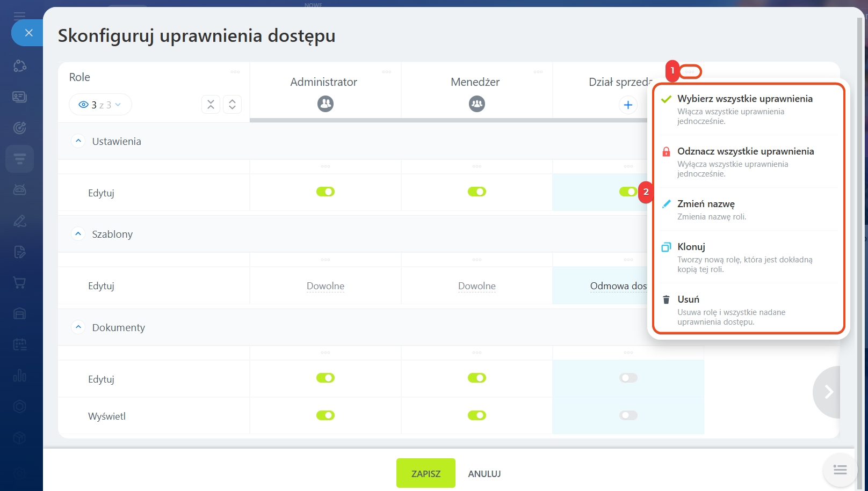Add users to Dział sprzedaży role
The image size is (868, 491).
click(x=628, y=105)
